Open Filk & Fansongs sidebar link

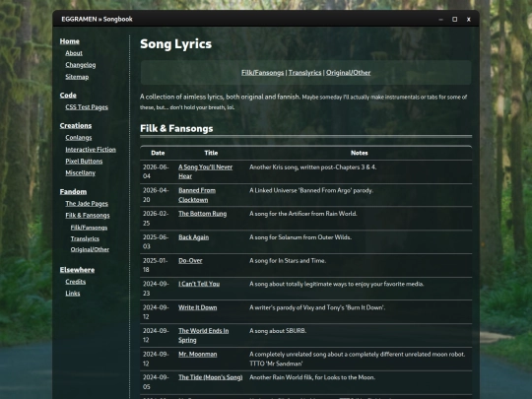coord(88,216)
